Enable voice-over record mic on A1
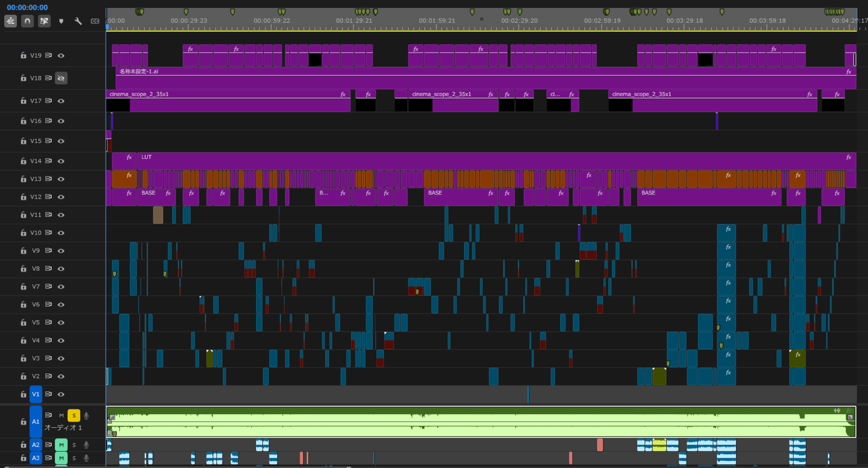The height and width of the screenshot is (468, 868). 86,416
